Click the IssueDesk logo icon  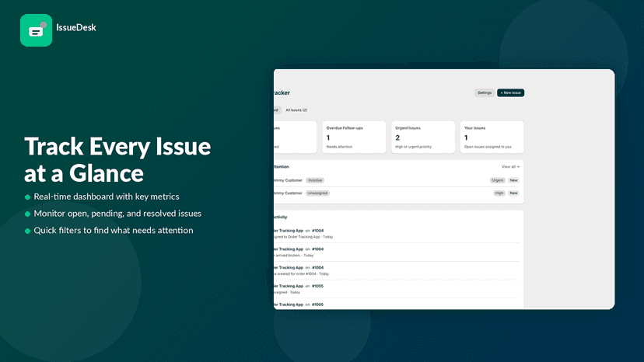click(36, 30)
